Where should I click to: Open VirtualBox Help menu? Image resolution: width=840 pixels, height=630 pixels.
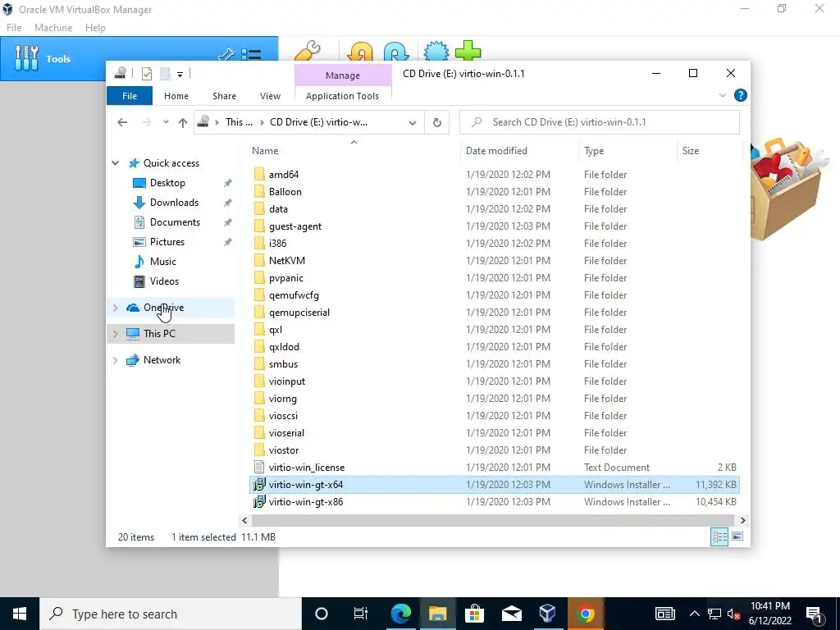pos(95,28)
